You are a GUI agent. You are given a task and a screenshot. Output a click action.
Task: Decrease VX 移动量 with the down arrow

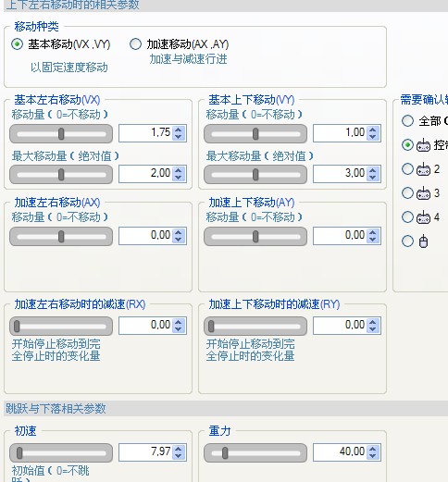[x=179, y=137]
